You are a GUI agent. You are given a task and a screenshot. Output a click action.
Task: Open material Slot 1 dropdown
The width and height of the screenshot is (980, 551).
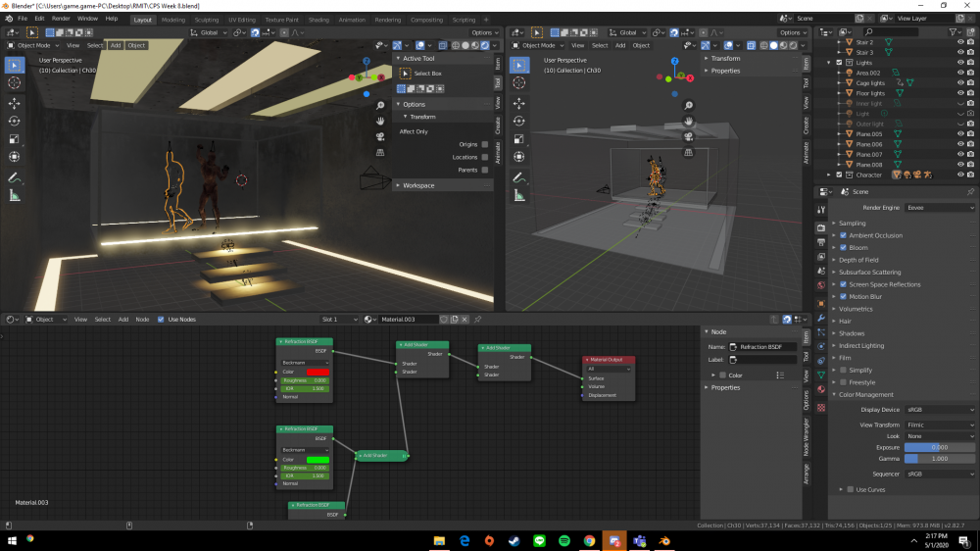coord(339,320)
